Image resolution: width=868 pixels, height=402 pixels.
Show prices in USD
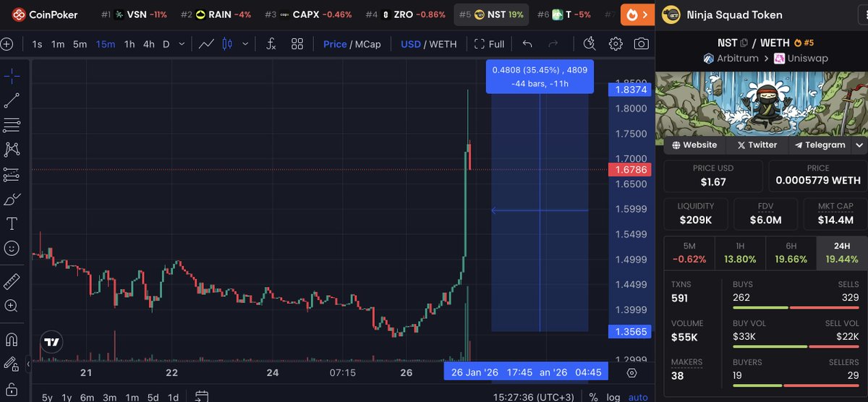pos(411,44)
